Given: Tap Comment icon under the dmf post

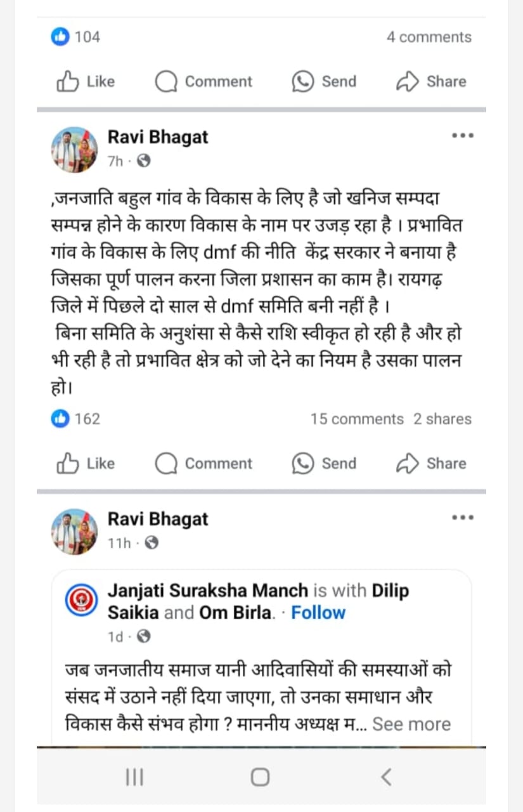Looking at the screenshot, I should click(166, 464).
